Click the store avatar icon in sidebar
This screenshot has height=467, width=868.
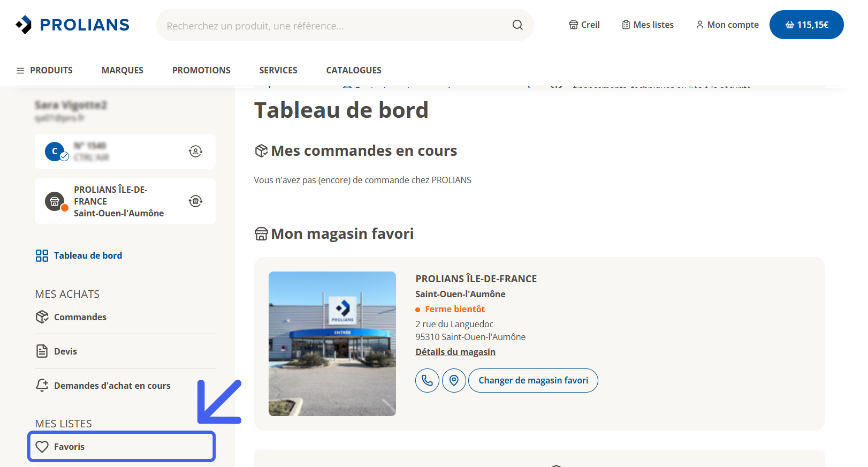click(55, 201)
